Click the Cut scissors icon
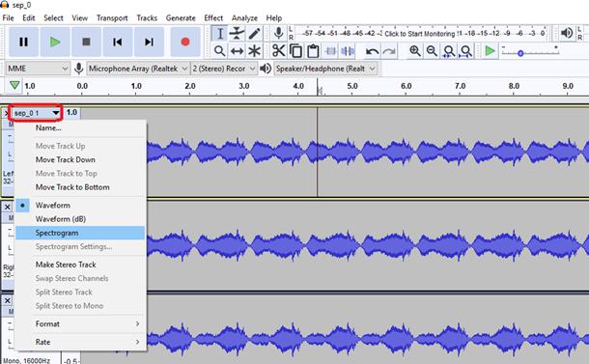Image resolution: width=589 pixels, height=364 pixels. coord(278,51)
